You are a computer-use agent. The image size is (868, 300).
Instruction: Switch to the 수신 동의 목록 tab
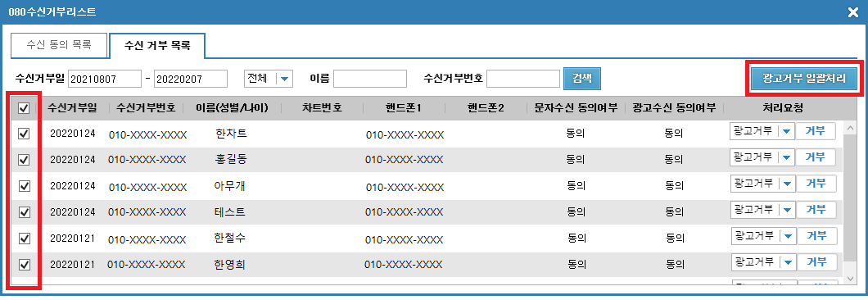(59, 45)
